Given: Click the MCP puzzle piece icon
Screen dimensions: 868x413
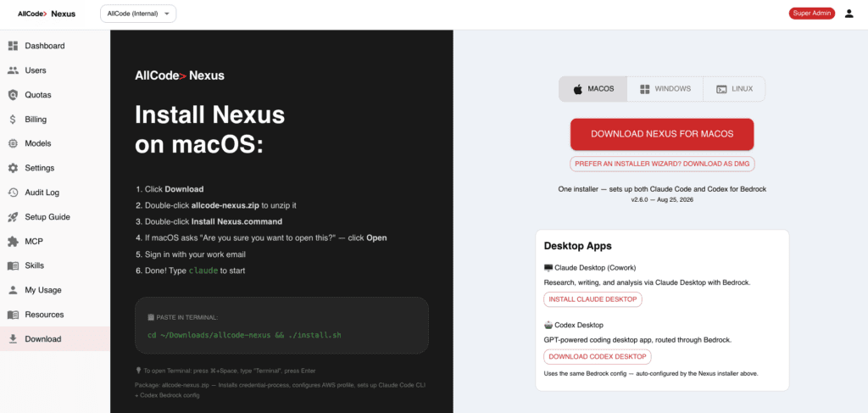Looking at the screenshot, I should [14, 242].
